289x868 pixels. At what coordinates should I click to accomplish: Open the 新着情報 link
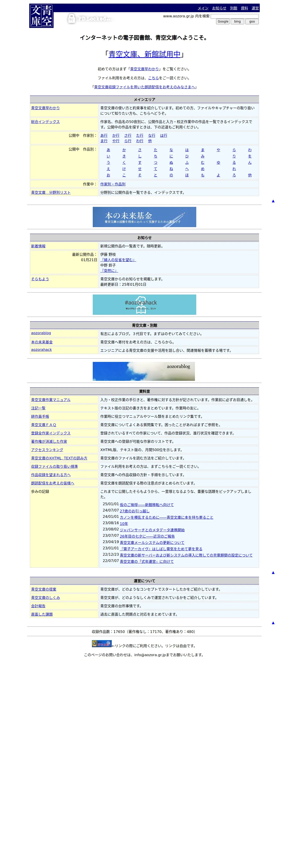(38, 246)
